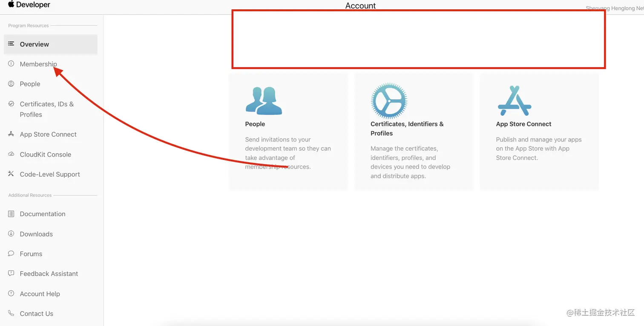Click the Overview list icon in sidebar
The height and width of the screenshot is (326, 644).
[x=11, y=44]
